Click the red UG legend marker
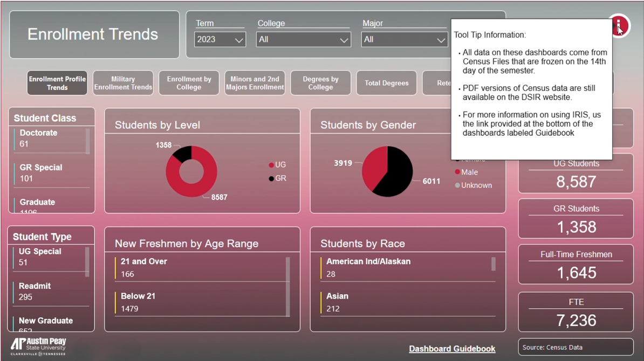The height and width of the screenshot is (361, 644). click(271, 165)
